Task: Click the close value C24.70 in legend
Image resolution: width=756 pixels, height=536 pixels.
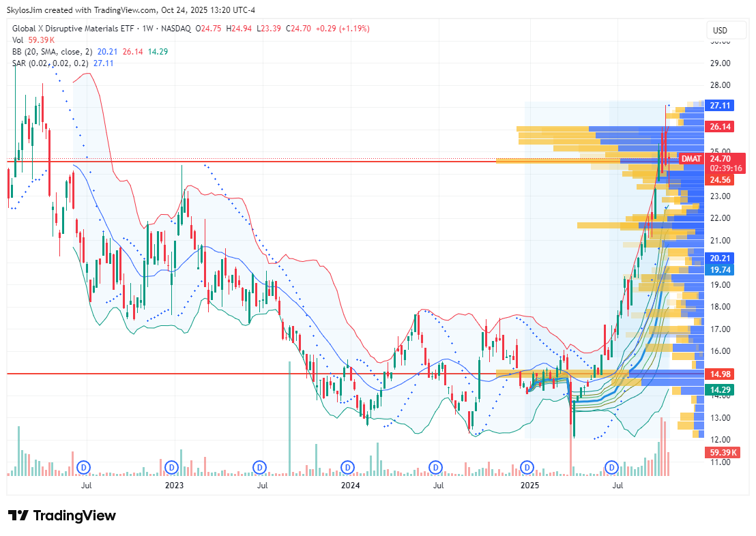Action: pos(298,29)
